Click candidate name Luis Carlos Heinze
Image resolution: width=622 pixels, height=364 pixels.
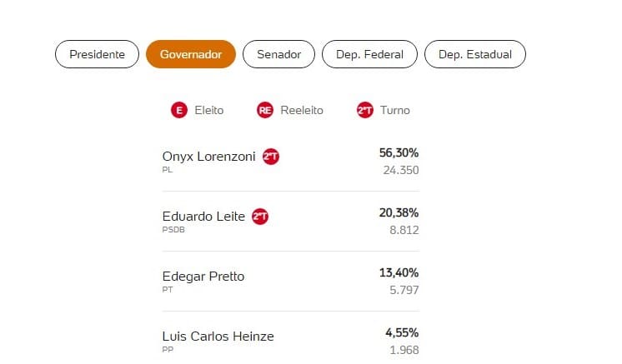[218, 337]
